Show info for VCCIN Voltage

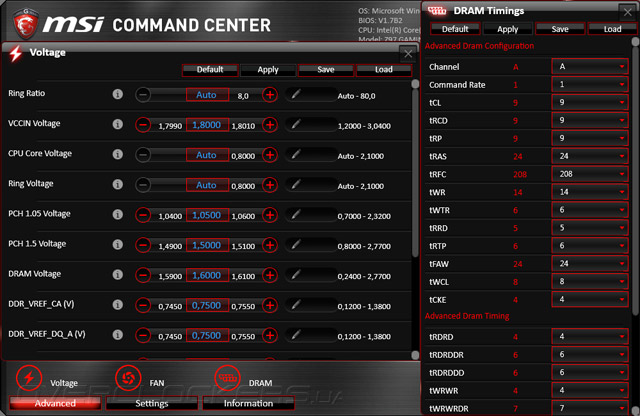[x=118, y=124]
